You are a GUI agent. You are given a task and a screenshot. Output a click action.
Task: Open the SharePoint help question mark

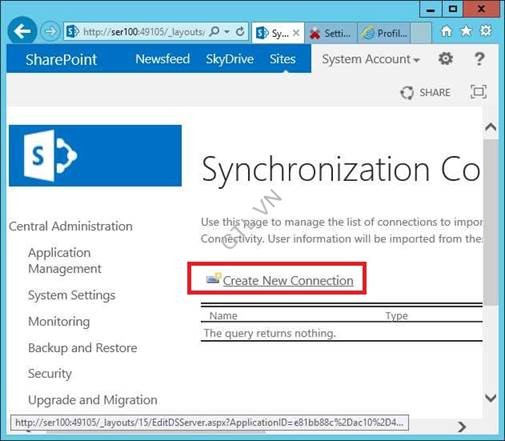(x=479, y=59)
